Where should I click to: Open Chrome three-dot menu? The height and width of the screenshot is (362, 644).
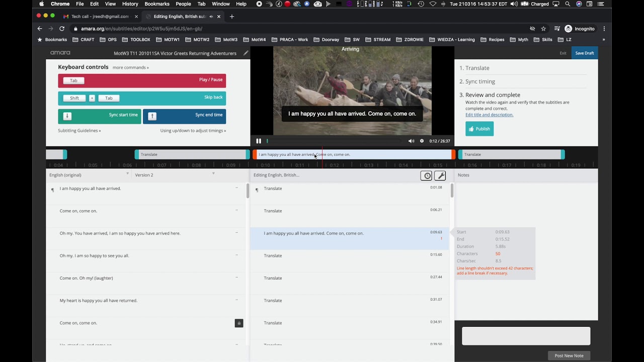(x=604, y=29)
